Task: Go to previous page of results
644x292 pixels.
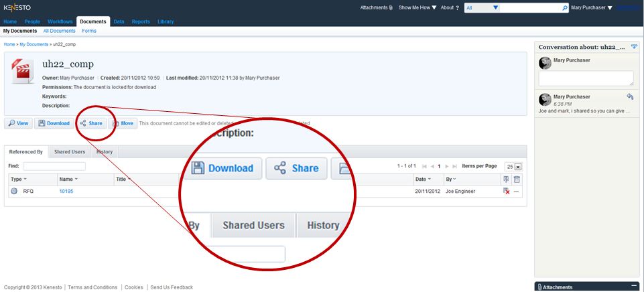Action: [432, 166]
